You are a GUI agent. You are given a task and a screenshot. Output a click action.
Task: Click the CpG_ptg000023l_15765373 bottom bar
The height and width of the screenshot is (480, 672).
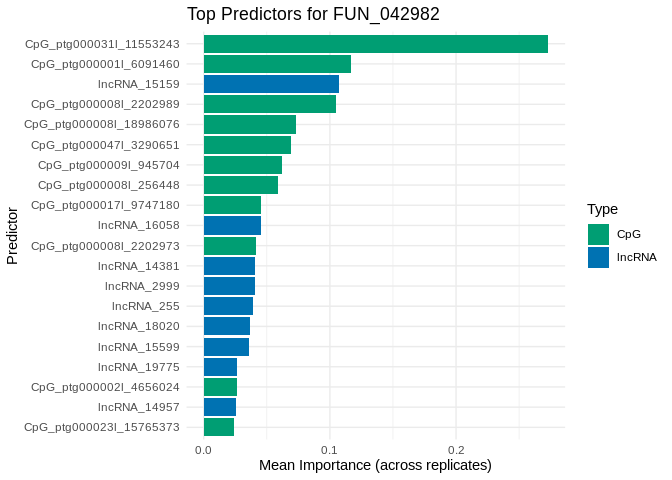click(x=218, y=427)
